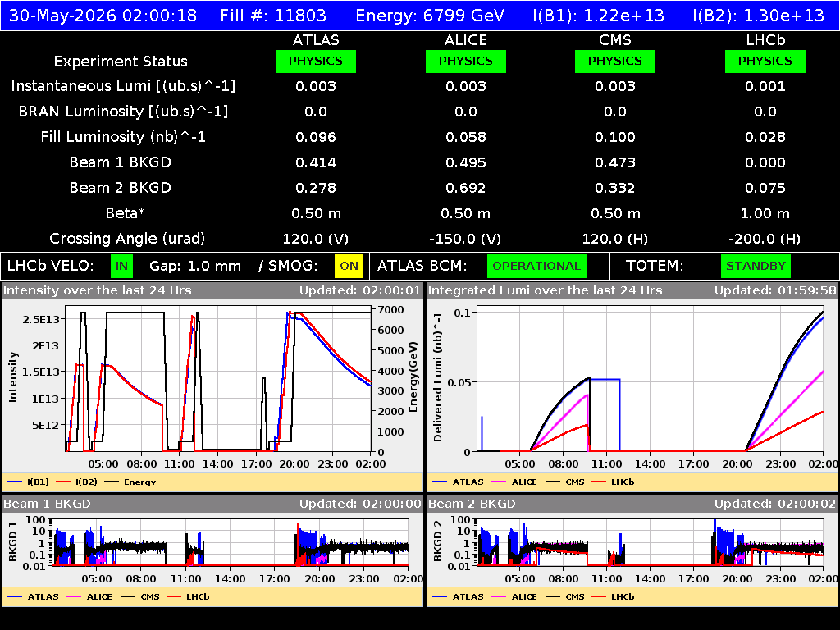The width and height of the screenshot is (840, 630).
Task: Click the ALICE column header
Action: tap(466, 40)
